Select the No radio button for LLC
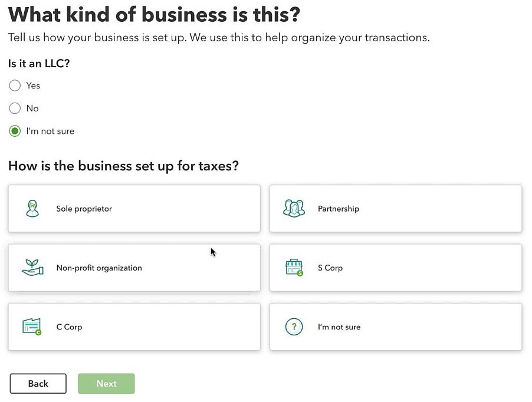Viewport: 532px width, 402px height. tap(15, 108)
